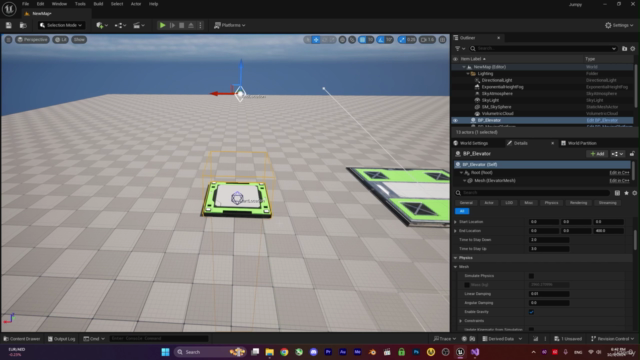Click the Edit BP_Elevator link
The image size is (640, 360).
click(x=602, y=120)
